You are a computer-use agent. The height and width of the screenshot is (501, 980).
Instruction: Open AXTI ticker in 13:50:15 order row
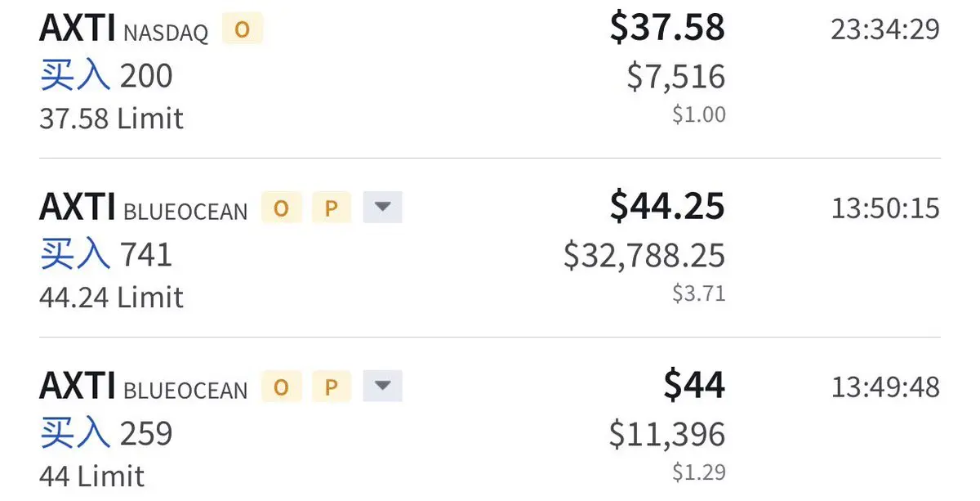78,207
